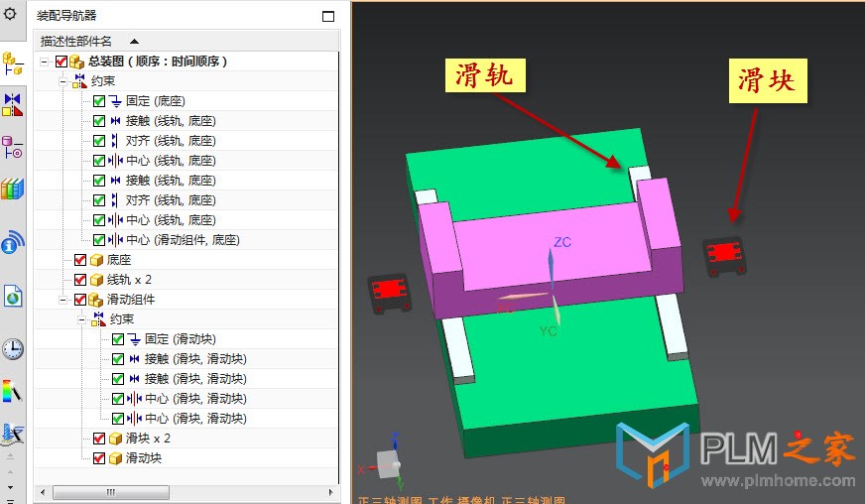Open the Assembly Navigator sidebar tab
The width and height of the screenshot is (865, 504).
(x=12, y=63)
